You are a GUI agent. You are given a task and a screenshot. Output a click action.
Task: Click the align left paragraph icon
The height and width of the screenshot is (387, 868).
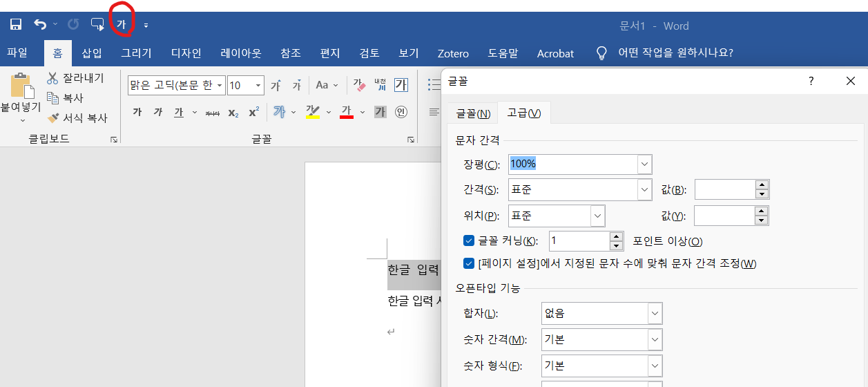434,112
